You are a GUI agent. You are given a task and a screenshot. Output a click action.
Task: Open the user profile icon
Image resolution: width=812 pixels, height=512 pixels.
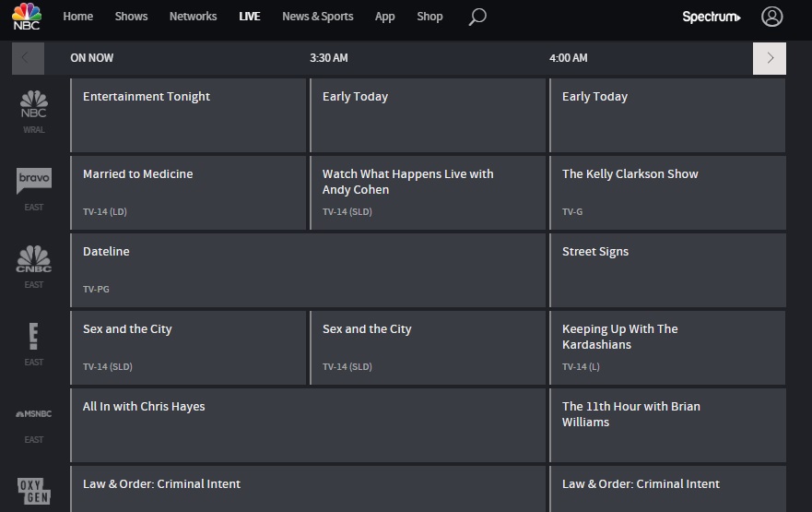(x=771, y=17)
